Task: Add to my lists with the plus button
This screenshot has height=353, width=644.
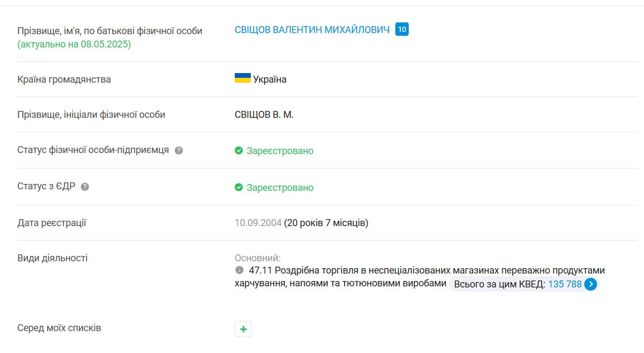Action: [243, 329]
